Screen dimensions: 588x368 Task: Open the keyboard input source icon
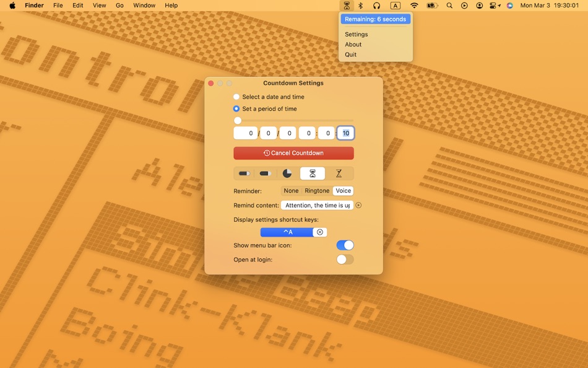pyautogui.click(x=396, y=5)
